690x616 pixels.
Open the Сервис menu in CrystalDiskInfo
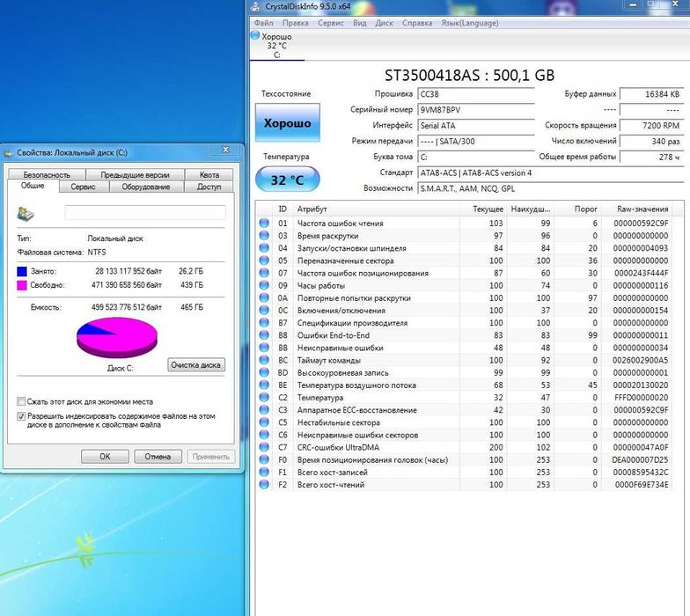coord(331,23)
